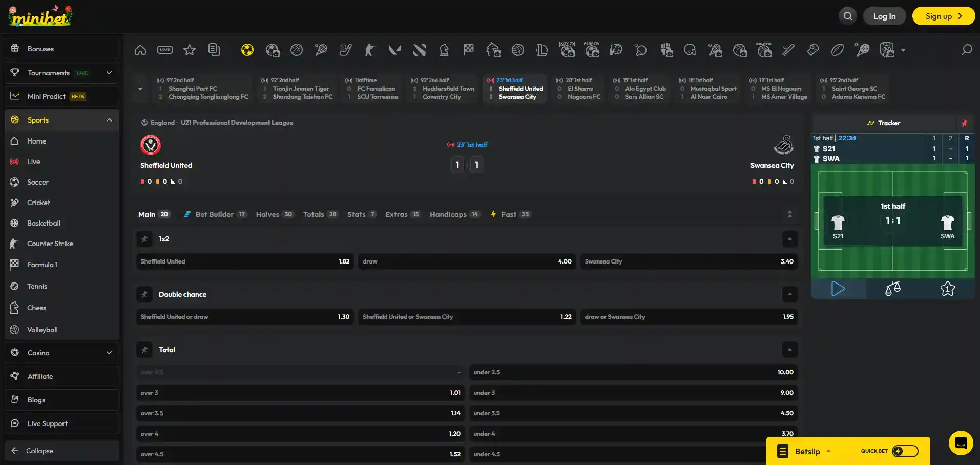
Task: Toggle the market layout switcher beside the tabs
Action: tap(790, 214)
